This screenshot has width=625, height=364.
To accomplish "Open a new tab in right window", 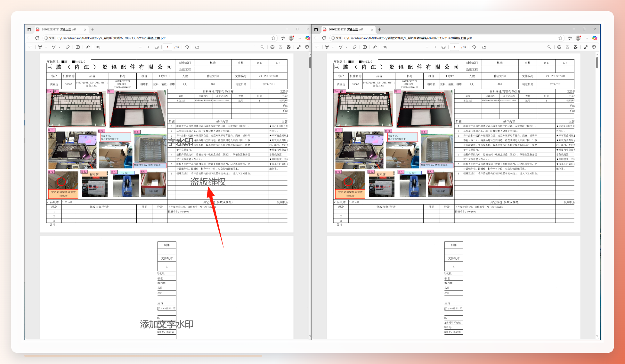I will click(x=379, y=29).
